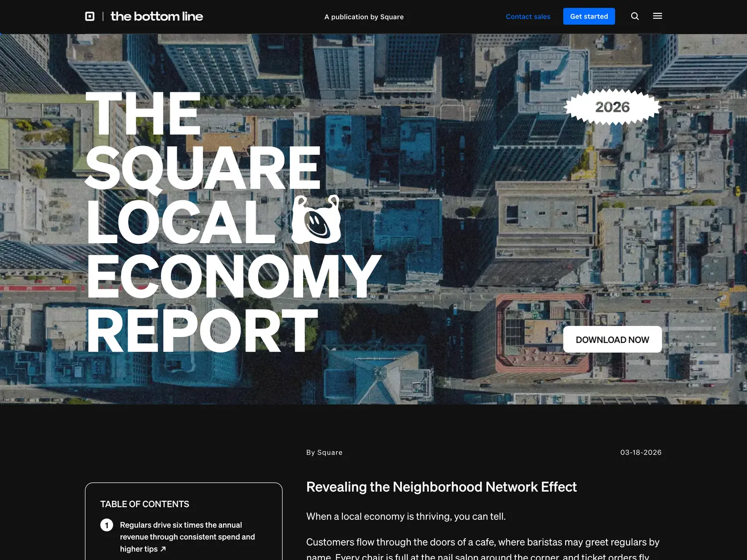
Task: Open the search magnifier icon
Action: [635, 17]
